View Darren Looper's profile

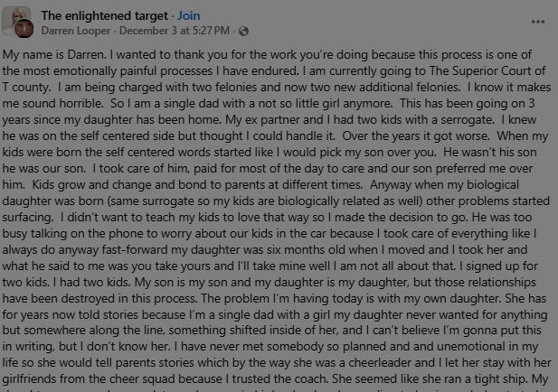(x=73, y=31)
